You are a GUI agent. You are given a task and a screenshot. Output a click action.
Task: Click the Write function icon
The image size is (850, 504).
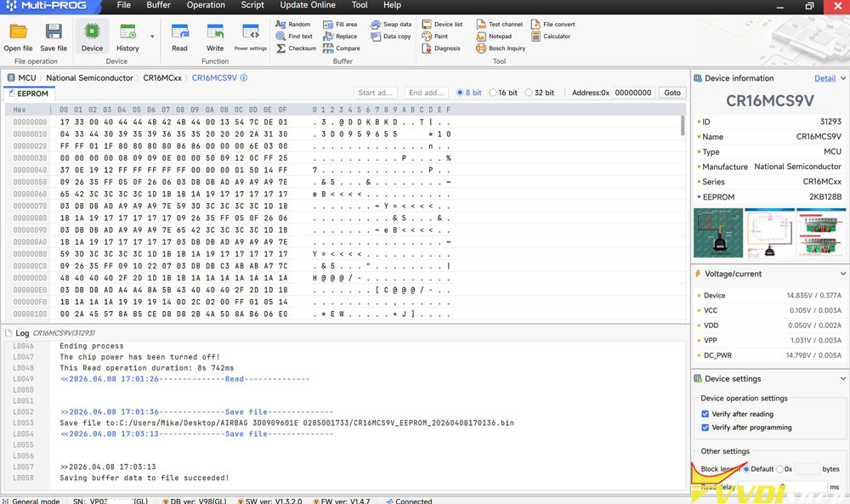tap(215, 32)
